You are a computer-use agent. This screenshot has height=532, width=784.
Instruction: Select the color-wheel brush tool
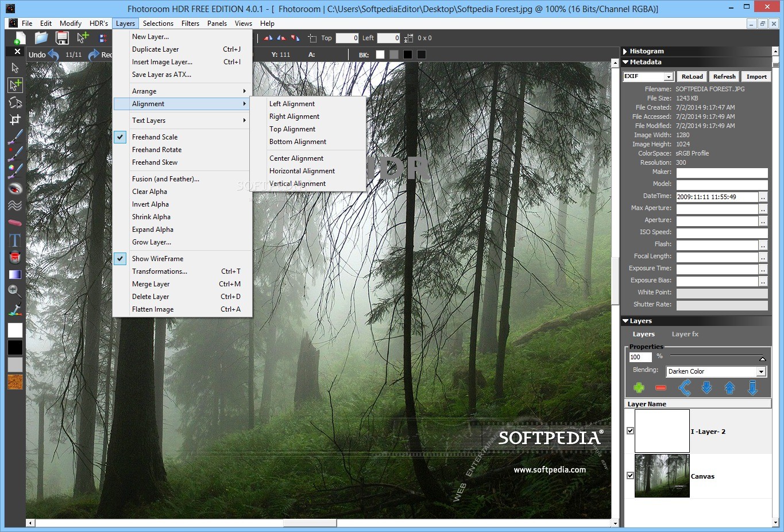coord(15,171)
